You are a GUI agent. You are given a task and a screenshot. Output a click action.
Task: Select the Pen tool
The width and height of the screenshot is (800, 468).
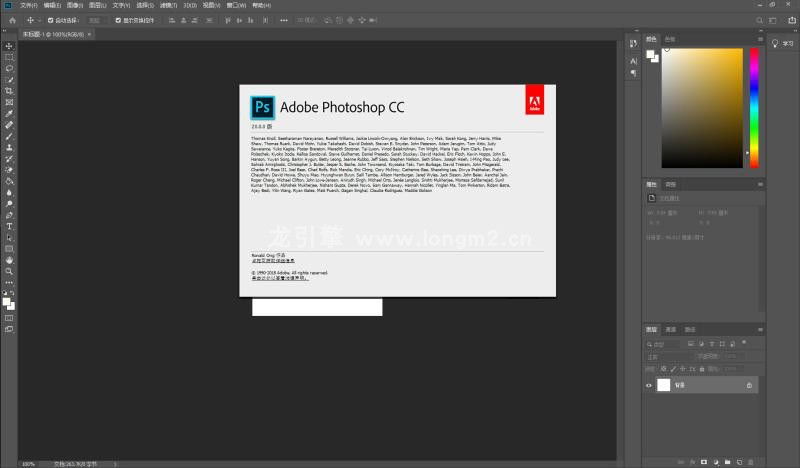tap(9, 215)
